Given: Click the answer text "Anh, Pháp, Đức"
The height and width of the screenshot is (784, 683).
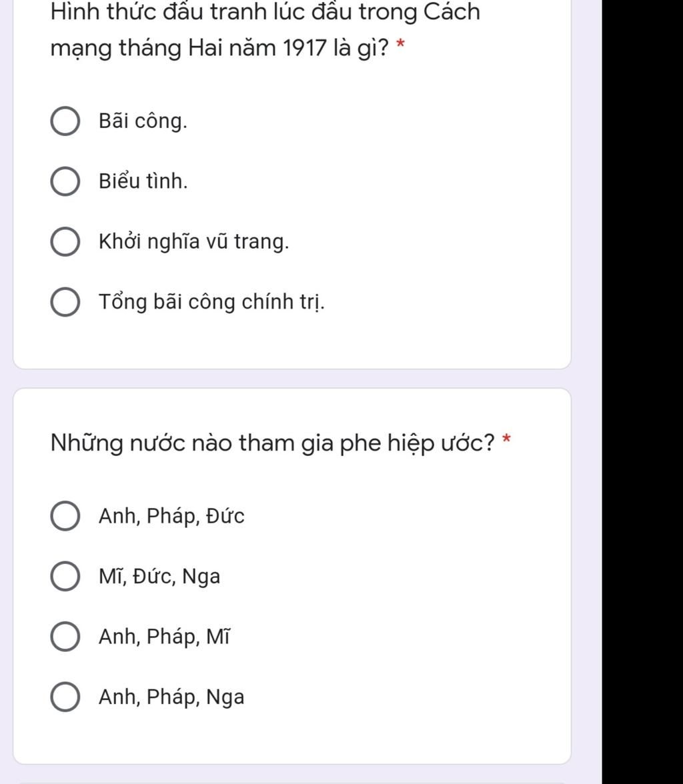Looking at the screenshot, I should pyautogui.click(x=171, y=517).
